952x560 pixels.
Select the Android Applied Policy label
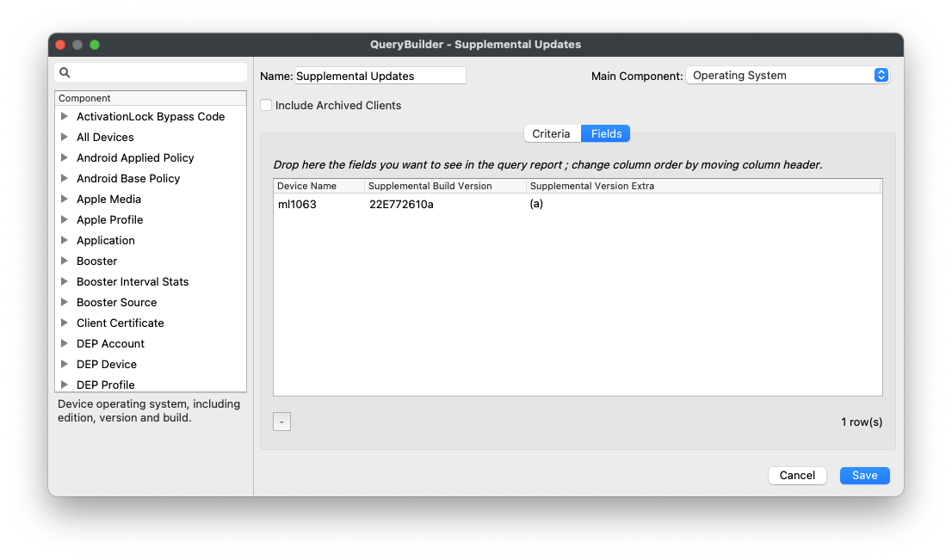[x=135, y=157]
